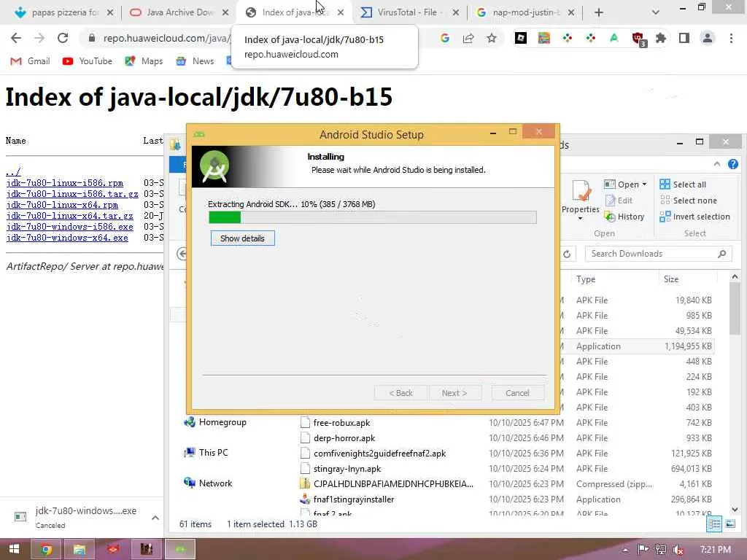Viewport: 747px width, 560px height.
Task: Click network icon in system tray
Action: pos(661,550)
